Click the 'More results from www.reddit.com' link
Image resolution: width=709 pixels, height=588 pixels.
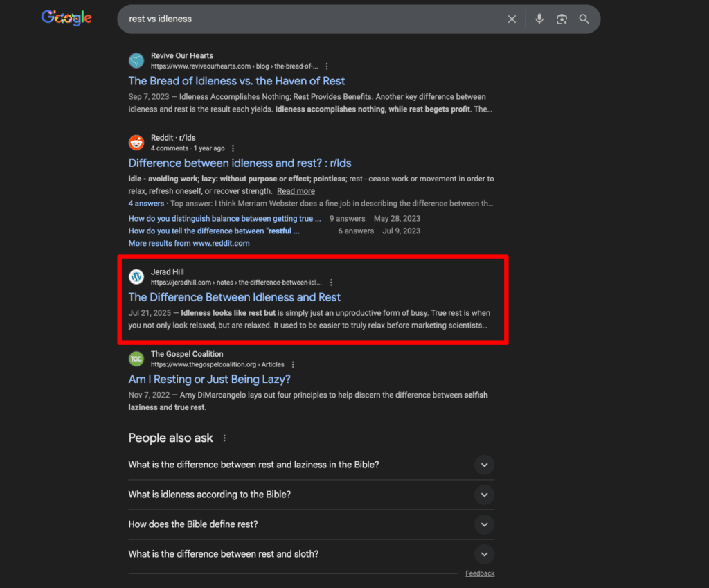[x=188, y=243]
